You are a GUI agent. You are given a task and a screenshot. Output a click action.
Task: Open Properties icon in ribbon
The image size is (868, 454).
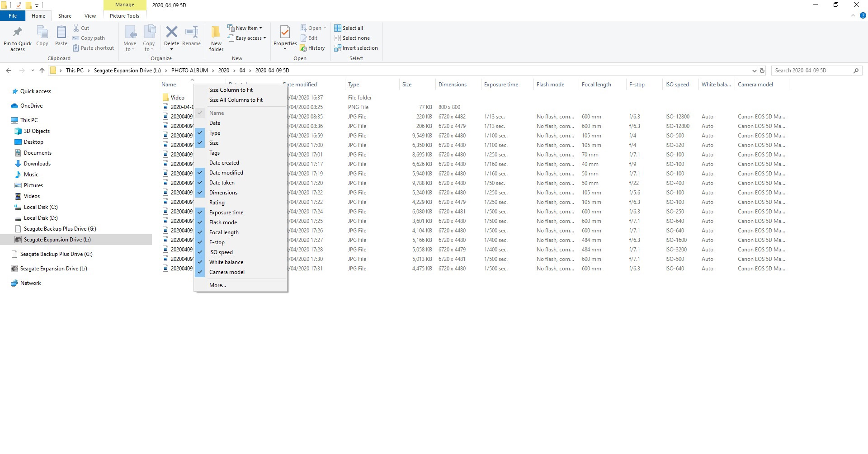click(285, 33)
